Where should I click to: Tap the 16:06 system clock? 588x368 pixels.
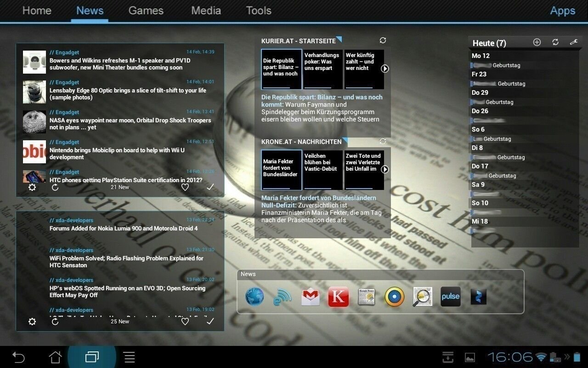510,357
